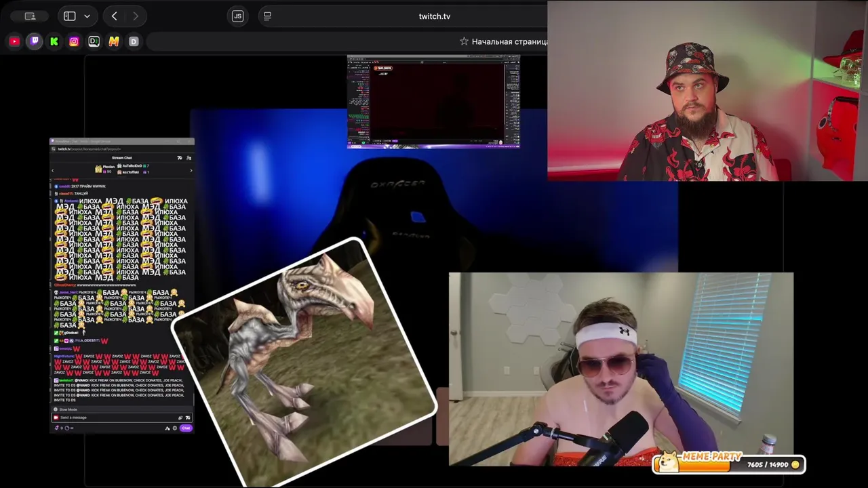Viewport: 868px width, 488px height.
Task: Open the profile/screen-sharing button in toolbar
Action: [30, 16]
